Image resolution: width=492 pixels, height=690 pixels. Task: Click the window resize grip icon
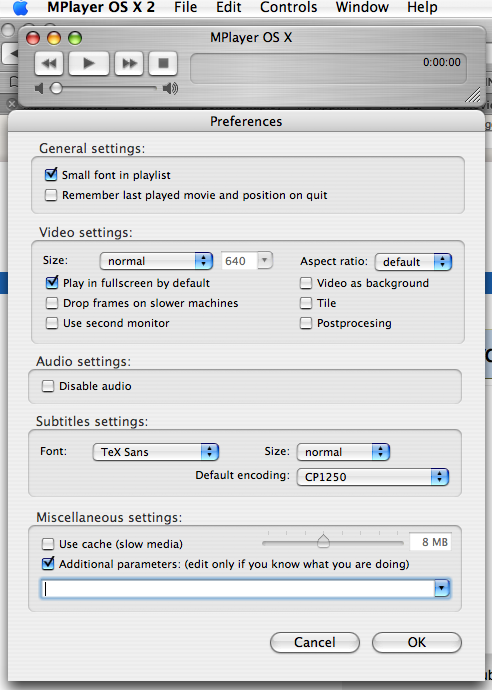(x=473, y=94)
